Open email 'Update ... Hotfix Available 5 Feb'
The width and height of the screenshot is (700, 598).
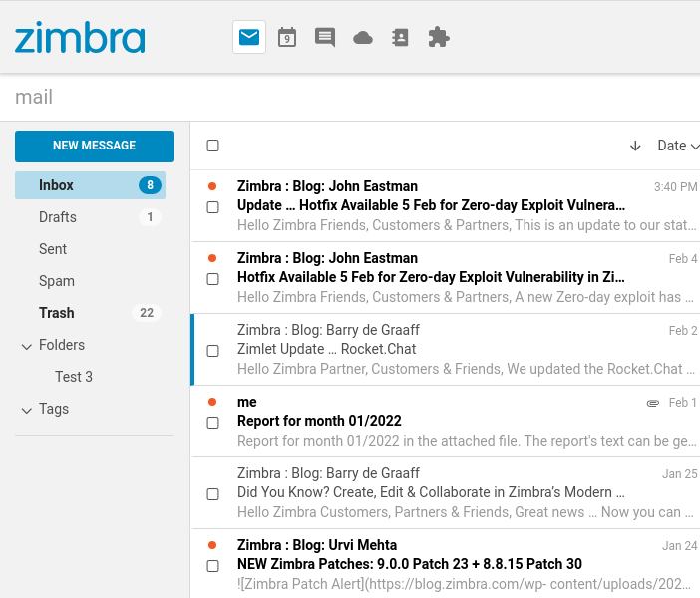(446, 206)
